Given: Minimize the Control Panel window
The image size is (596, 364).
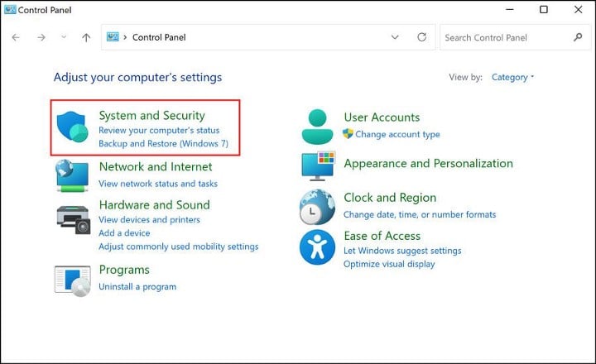Looking at the screenshot, I should click(510, 9).
